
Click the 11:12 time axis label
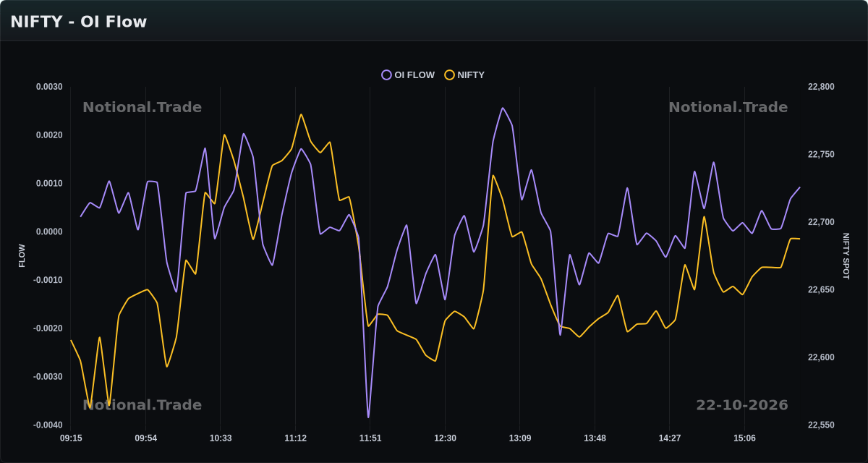(295, 438)
